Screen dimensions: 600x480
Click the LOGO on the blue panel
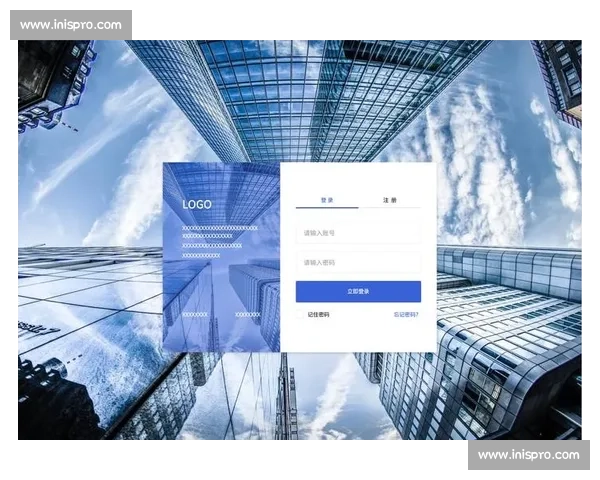[197, 205]
